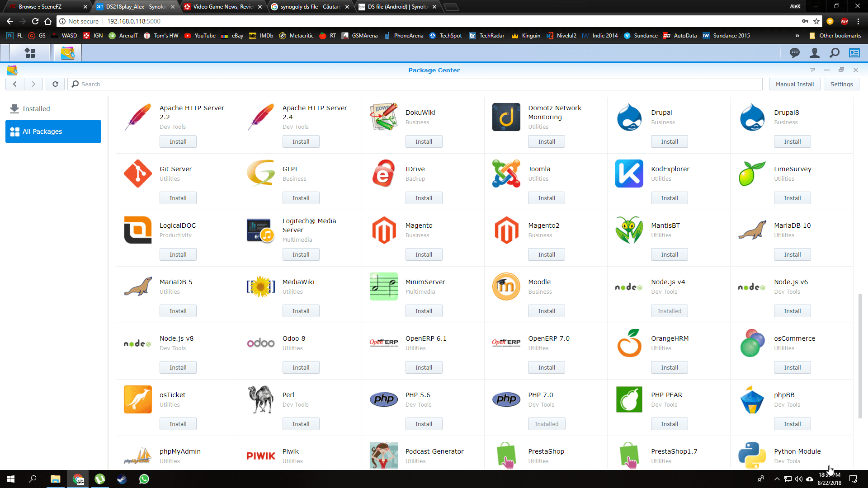Click the KodExplorer package icon
868x488 pixels.
[629, 174]
